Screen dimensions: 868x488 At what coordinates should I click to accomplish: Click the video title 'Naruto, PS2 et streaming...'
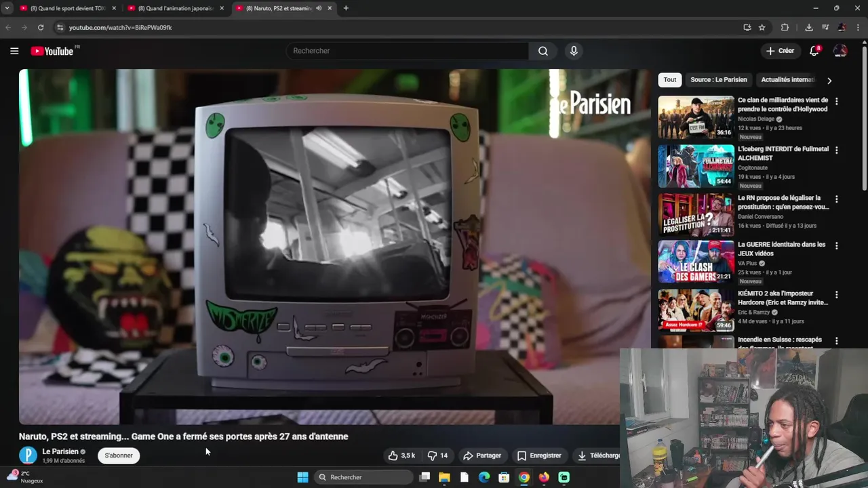click(183, 436)
